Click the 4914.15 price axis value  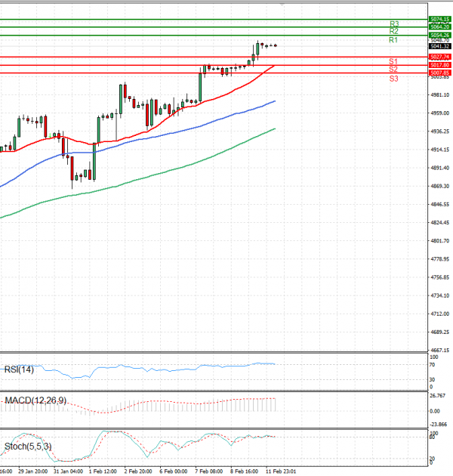click(x=440, y=150)
